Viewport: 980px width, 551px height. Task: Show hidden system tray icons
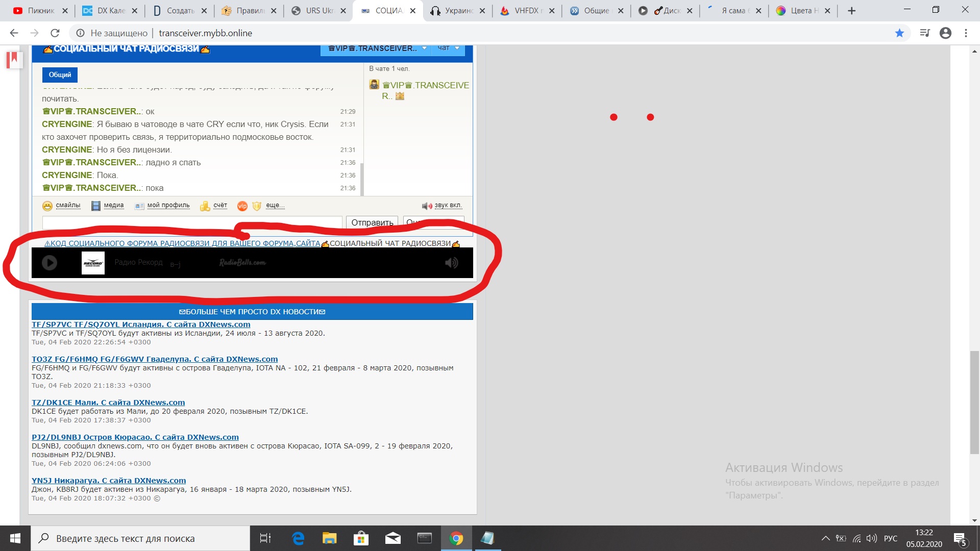[825, 538]
